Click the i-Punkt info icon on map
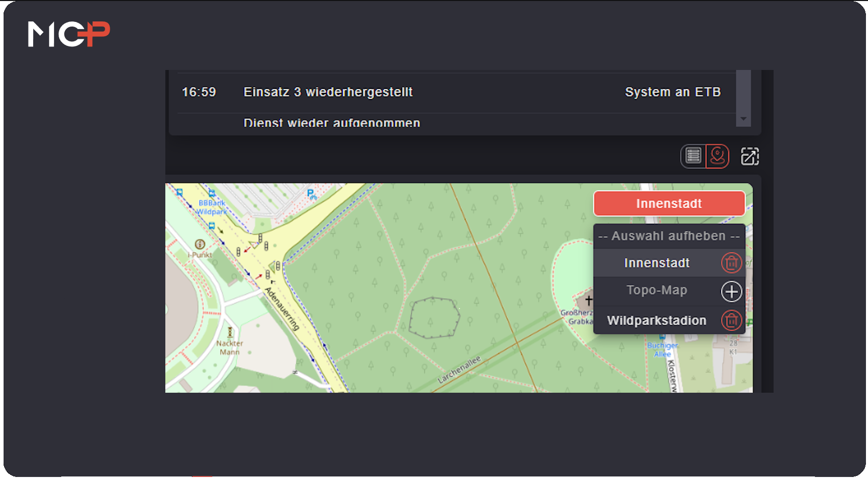Image resolution: width=868 pixels, height=478 pixels. tap(200, 245)
